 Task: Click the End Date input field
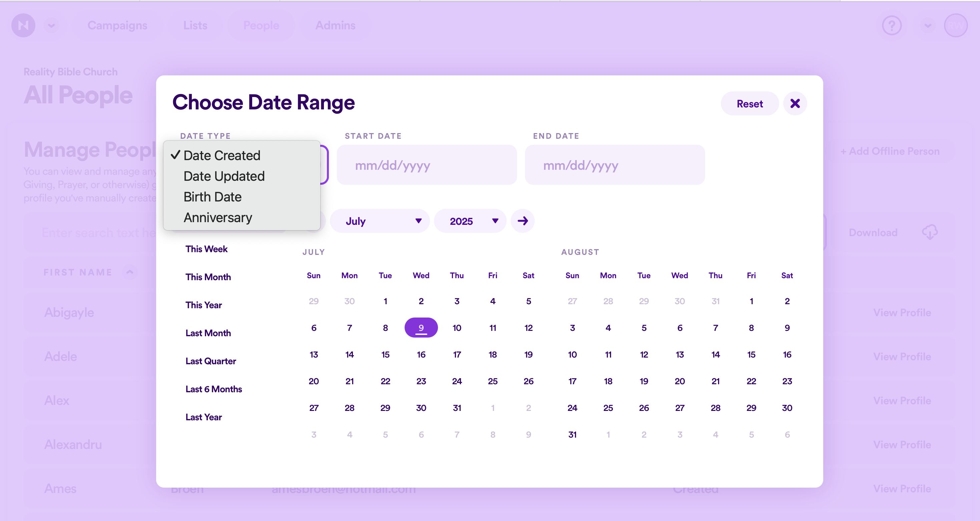615,165
